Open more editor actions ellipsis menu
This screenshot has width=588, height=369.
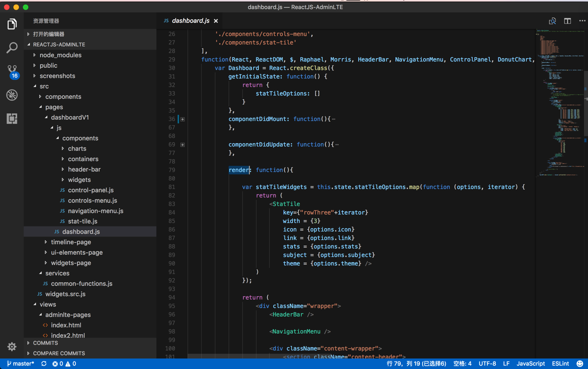tap(582, 21)
